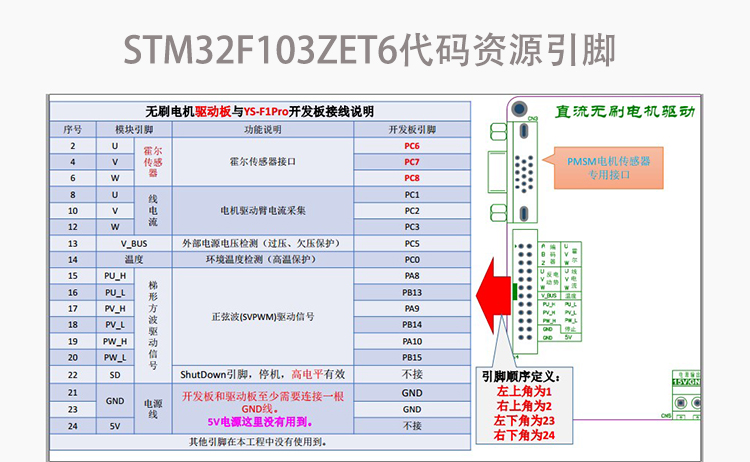
Task: Select the 模块引脚 column header
Action: click(134, 129)
